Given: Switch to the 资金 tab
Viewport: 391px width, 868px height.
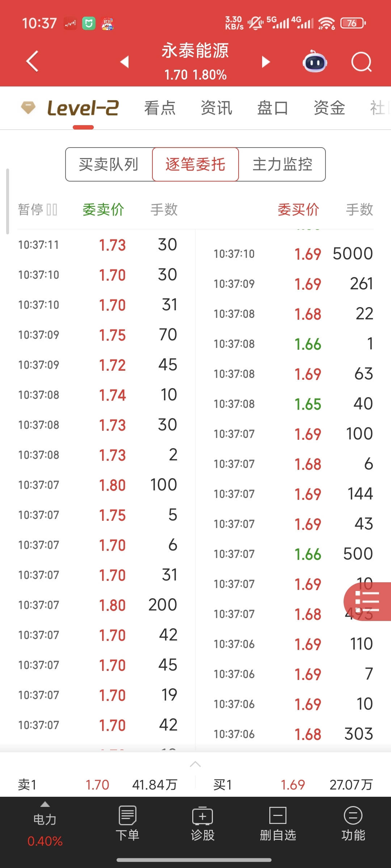Looking at the screenshot, I should tap(329, 108).
